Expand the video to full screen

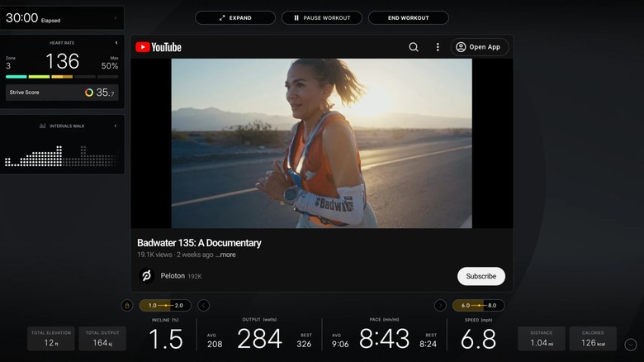click(235, 17)
